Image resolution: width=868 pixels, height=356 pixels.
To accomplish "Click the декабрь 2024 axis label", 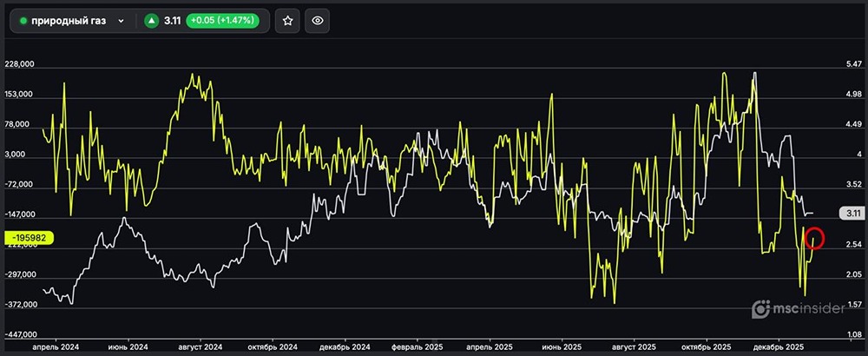I will coord(345,346).
